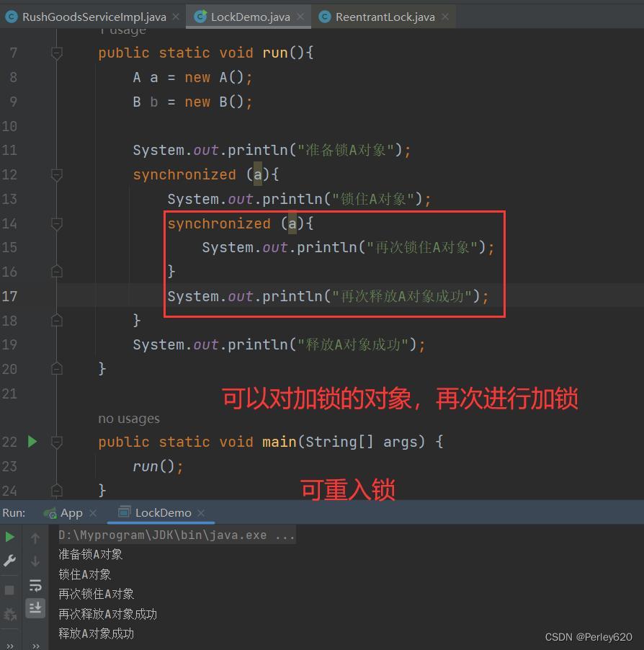644x650 pixels.
Task: Close the LockDemo.java editor tab
Action: [300, 17]
